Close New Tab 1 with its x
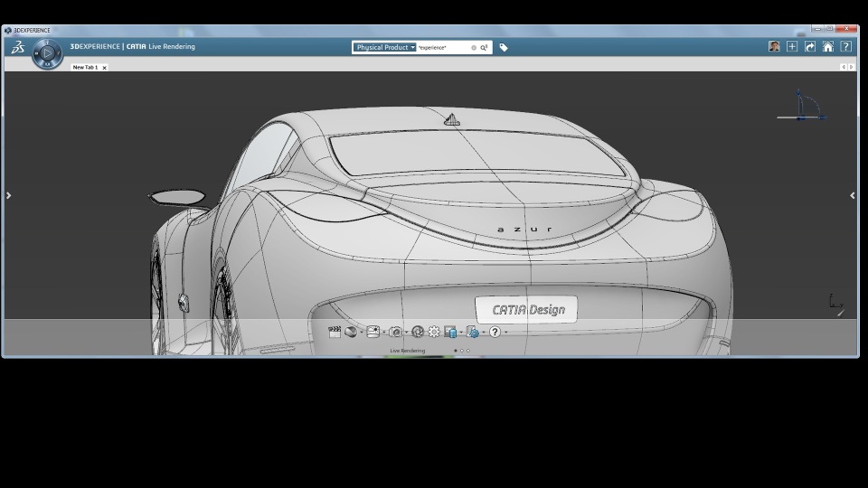Screen dimensions: 868x488 [x=104, y=68]
